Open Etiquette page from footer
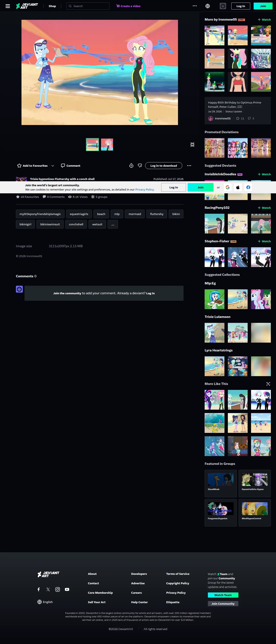276x644 pixels. coord(173,602)
